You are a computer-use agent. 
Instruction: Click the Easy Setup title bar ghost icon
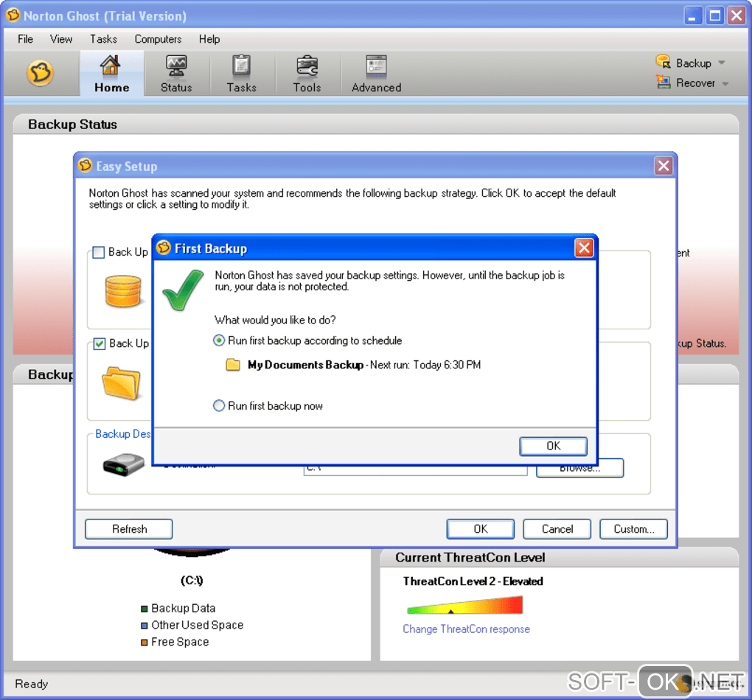pos(85,165)
